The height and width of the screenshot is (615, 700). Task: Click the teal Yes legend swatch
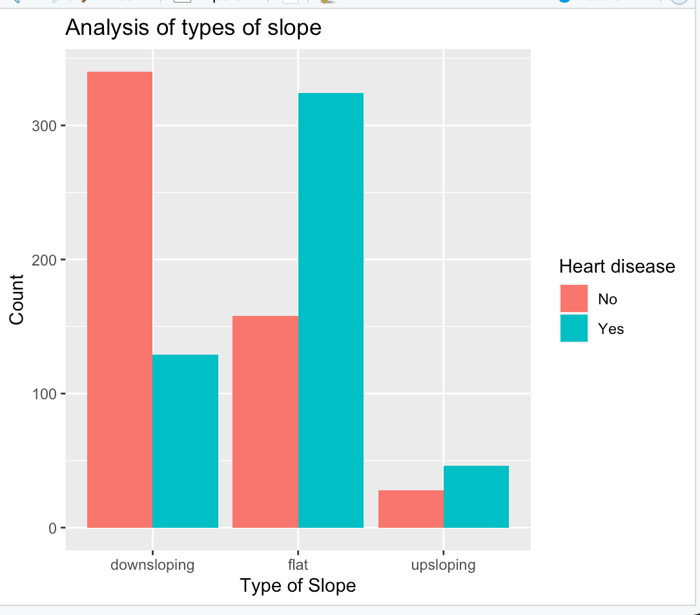point(574,328)
